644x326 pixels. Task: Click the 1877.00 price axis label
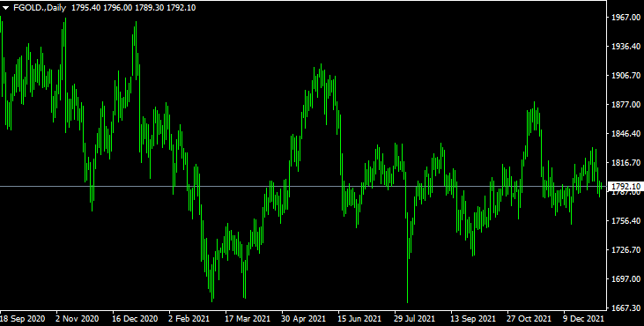pos(625,104)
